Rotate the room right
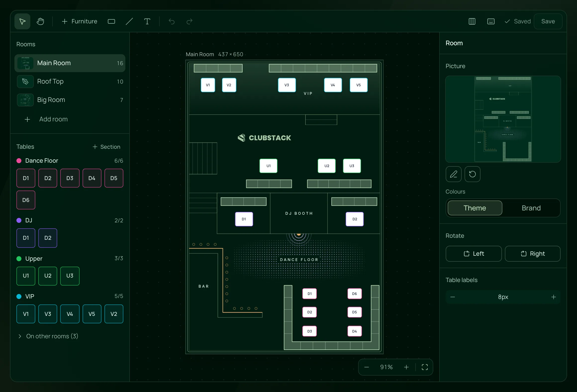 click(533, 254)
